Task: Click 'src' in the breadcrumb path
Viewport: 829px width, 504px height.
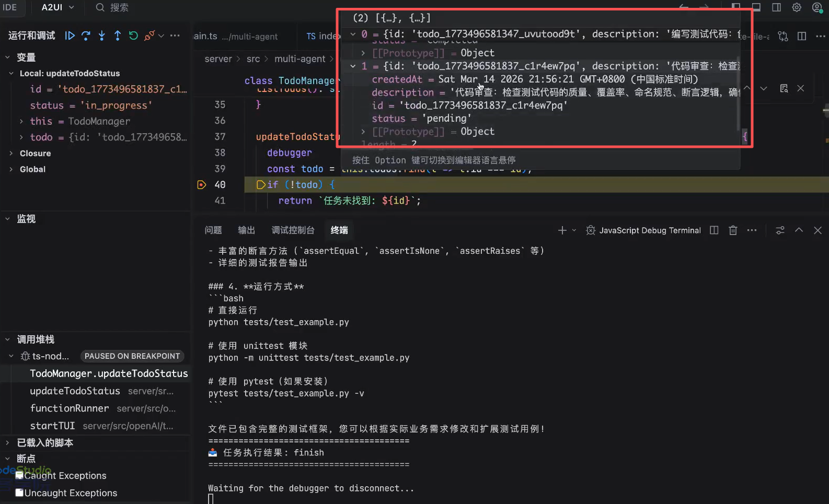Action: [x=254, y=59]
